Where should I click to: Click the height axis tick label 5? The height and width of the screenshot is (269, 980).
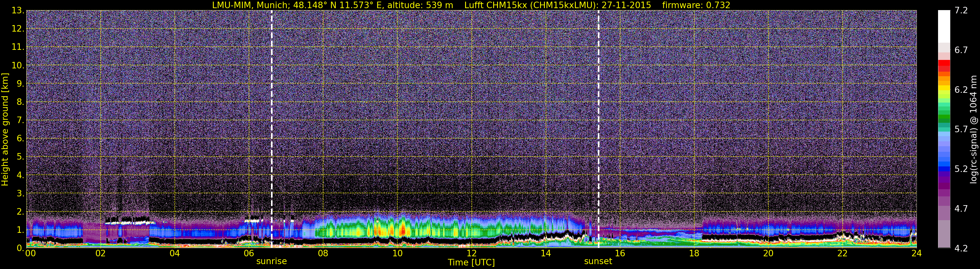20,157
